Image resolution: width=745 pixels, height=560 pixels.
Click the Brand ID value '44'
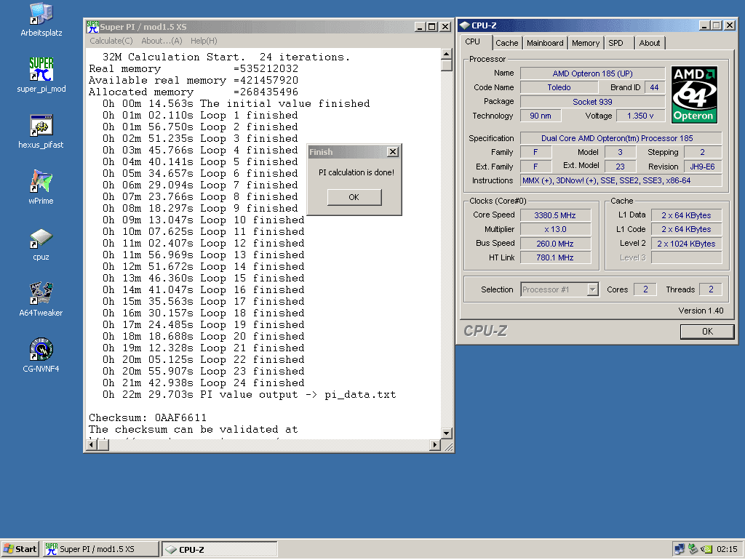pyautogui.click(x=654, y=87)
